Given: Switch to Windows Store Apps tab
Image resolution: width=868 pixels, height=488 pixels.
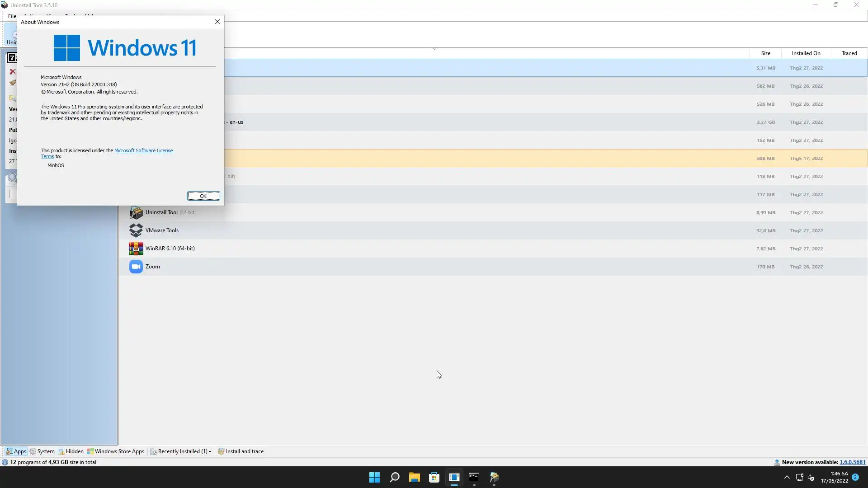Looking at the screenshot, I should coord(116,451).
